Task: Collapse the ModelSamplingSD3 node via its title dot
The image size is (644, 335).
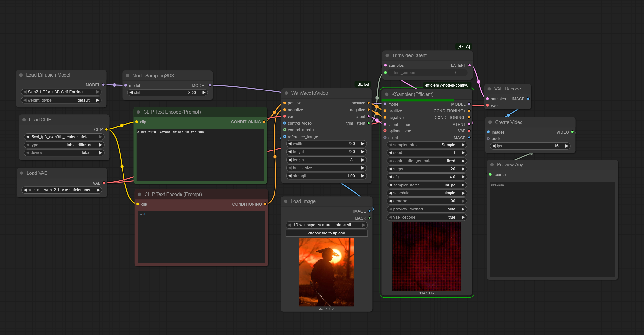Action: click(127, 76)
